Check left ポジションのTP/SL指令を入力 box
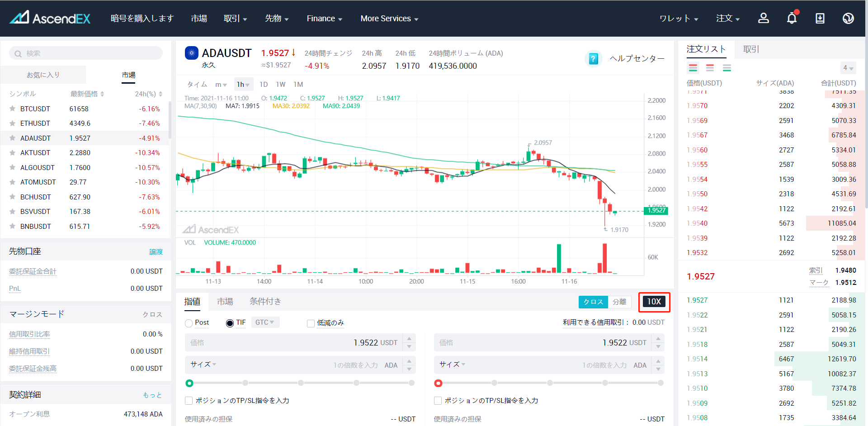This screenshot has height=426, width=868. 189,401
